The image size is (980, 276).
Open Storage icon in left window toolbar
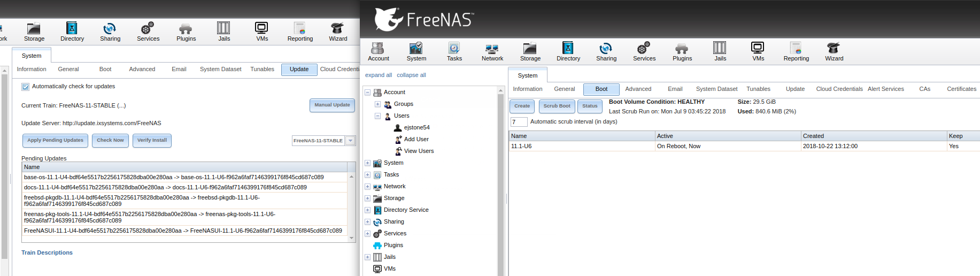[34, 32]
